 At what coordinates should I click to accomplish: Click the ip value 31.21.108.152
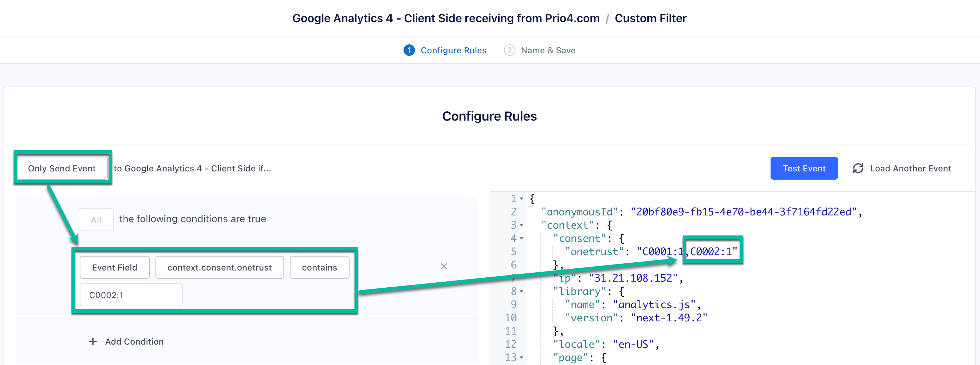point(633,278)
